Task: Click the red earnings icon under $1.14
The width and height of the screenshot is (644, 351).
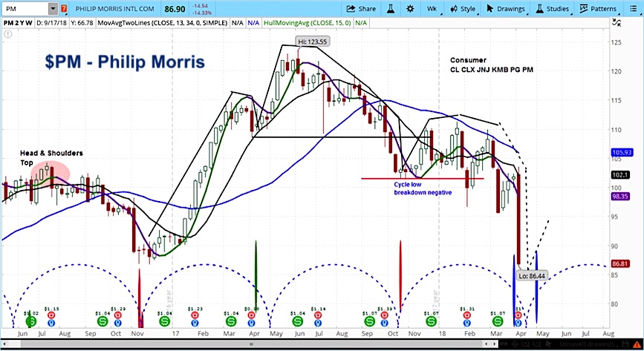Action: click(x=317, y=315)
